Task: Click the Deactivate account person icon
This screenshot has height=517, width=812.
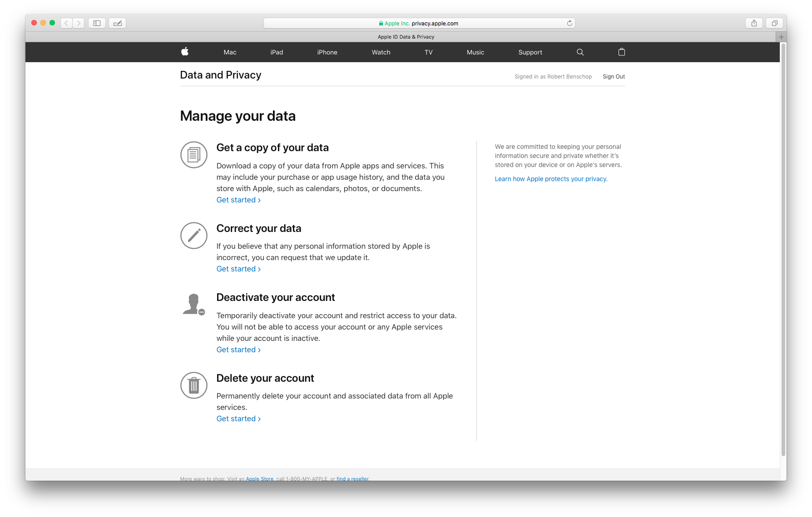Action: 194,304
